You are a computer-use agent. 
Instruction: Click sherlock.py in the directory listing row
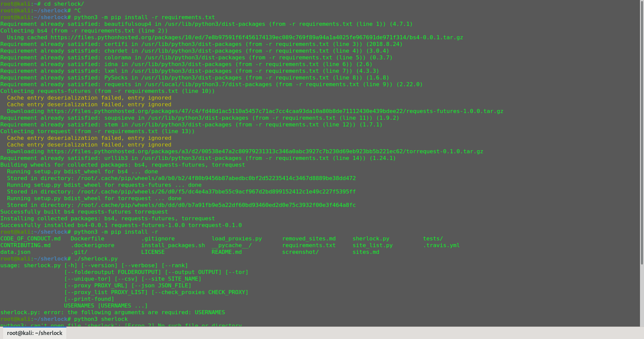click(x=371, y=239)
